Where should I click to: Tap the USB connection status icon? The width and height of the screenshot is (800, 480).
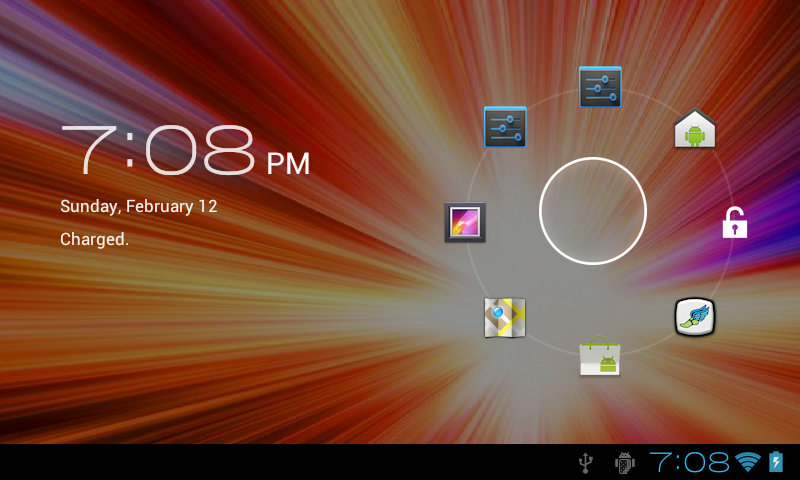(587, 462)
